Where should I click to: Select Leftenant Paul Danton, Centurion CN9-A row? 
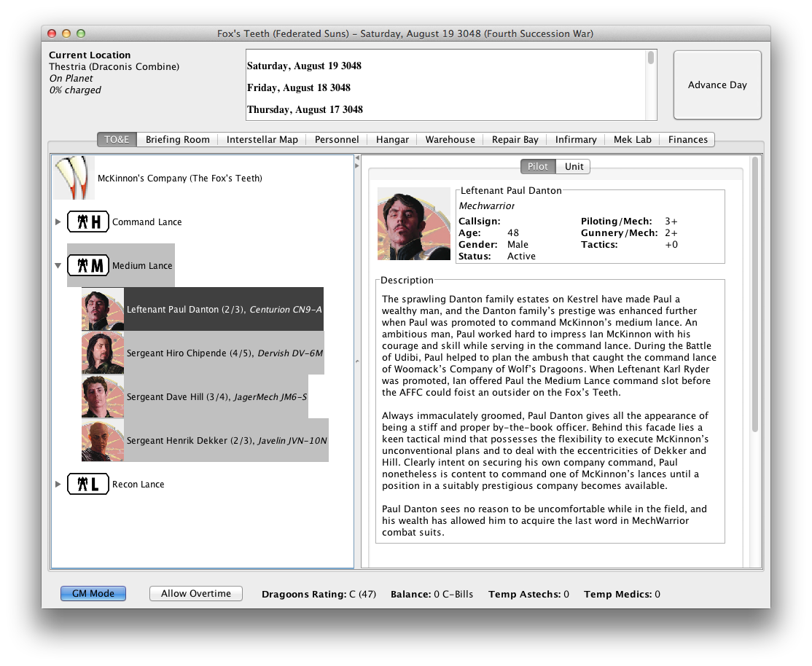pyautogui.click(x=203, y=309)
